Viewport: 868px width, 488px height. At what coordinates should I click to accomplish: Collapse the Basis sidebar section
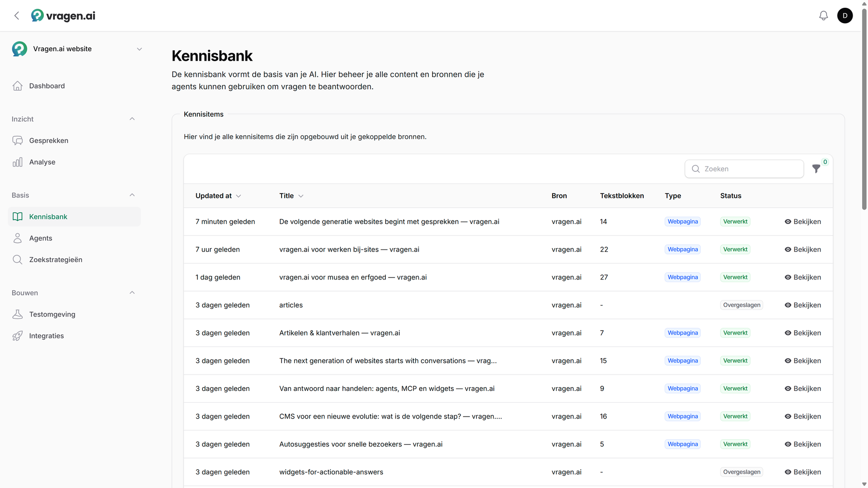click(x=132, y=195)
